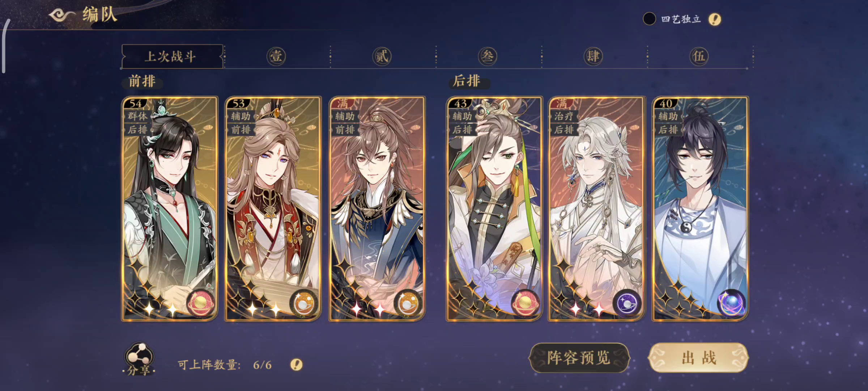Select the white-haired 治疗 healer card
The width and height of the screenshot is (868, 391).
[596, 209]
